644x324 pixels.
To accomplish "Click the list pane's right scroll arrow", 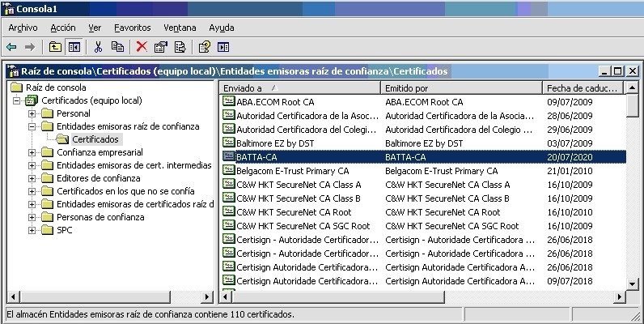I will coord(621,296).
